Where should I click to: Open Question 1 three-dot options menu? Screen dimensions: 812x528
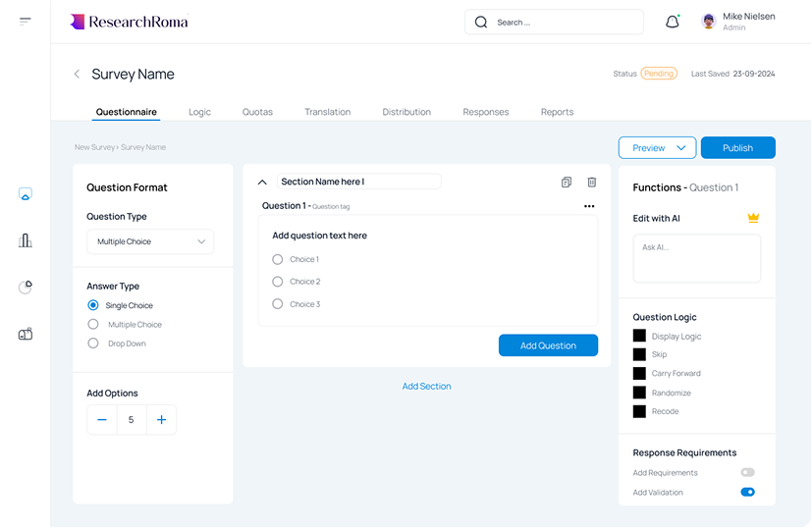589,206
